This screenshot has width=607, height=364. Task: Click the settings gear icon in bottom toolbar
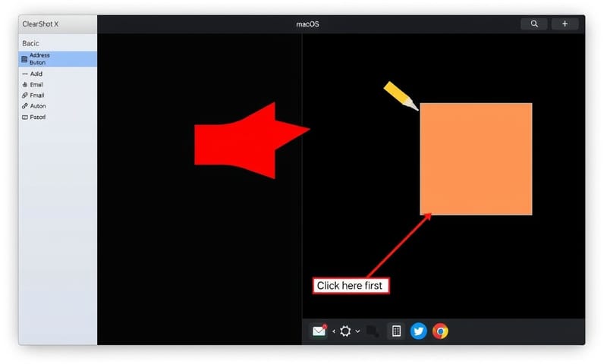346,331
